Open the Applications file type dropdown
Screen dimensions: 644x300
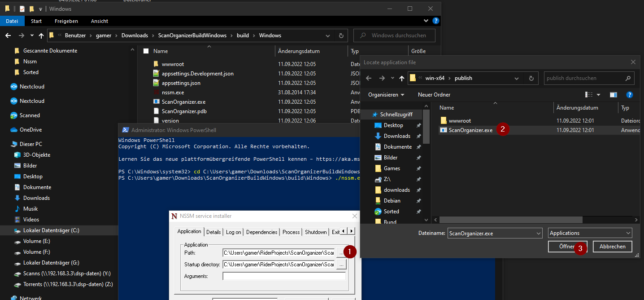[590, 233]
